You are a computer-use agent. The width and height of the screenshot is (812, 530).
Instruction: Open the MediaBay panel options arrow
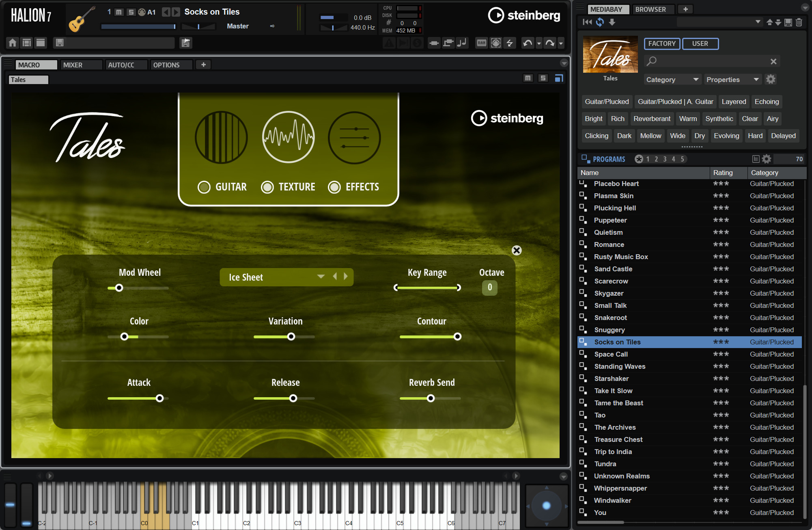click(x=805, y=8)
